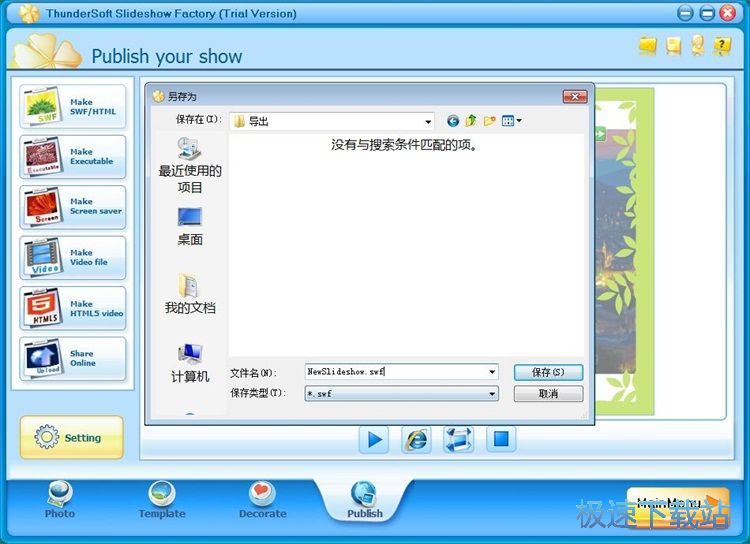Preview slideshow in Internet Explorer

416,439
